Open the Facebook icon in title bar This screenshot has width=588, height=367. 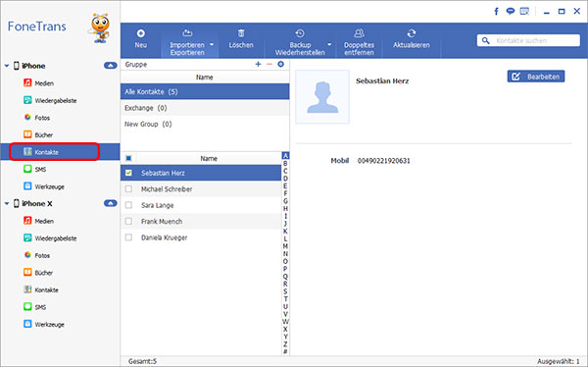496,11
